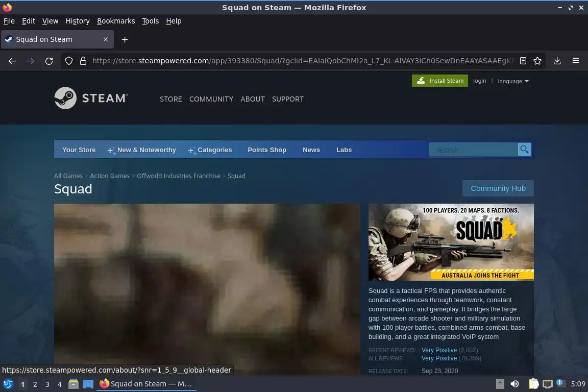The image size is (588, 392).
Task: Open the clipboard manager tray icon
Action: pos(533,384)
